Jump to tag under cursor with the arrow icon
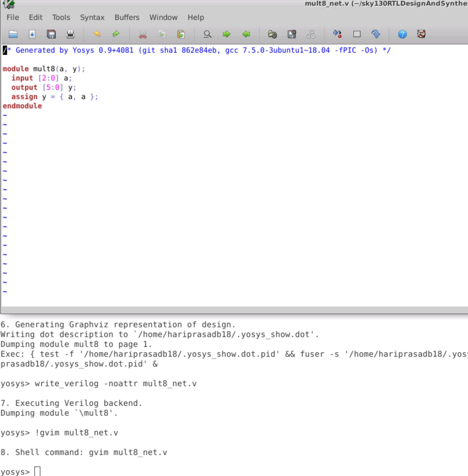Image resolution: width=468 pixels, height=476 pixels. (376, 34)
